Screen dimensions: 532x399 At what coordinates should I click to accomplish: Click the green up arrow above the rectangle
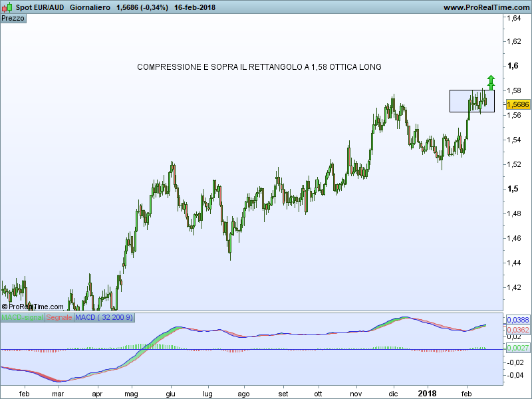pyautogui.click(x=491, y=82)
